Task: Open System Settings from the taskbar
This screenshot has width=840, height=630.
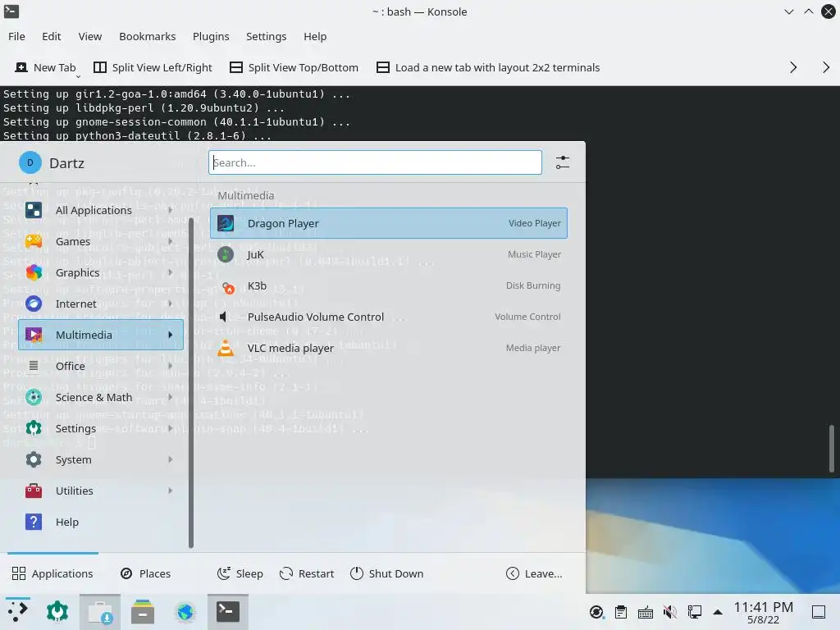Action: pos(57,611)
